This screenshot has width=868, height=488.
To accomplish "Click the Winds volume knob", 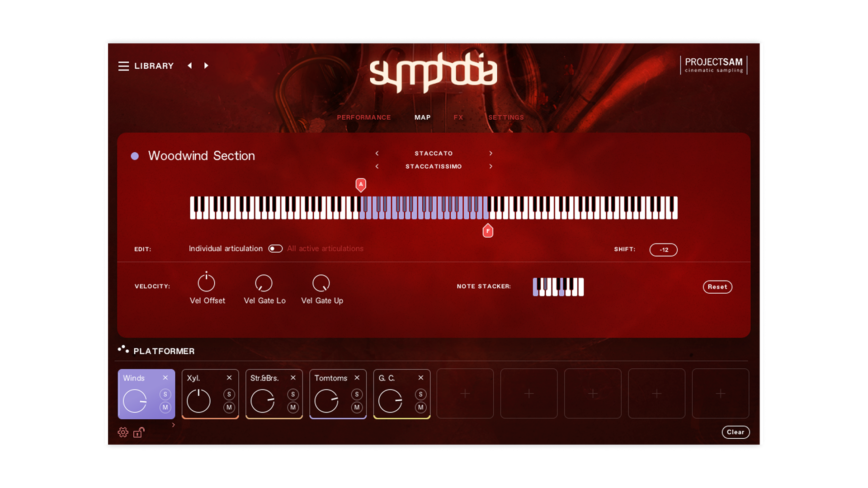I will 135,401.
